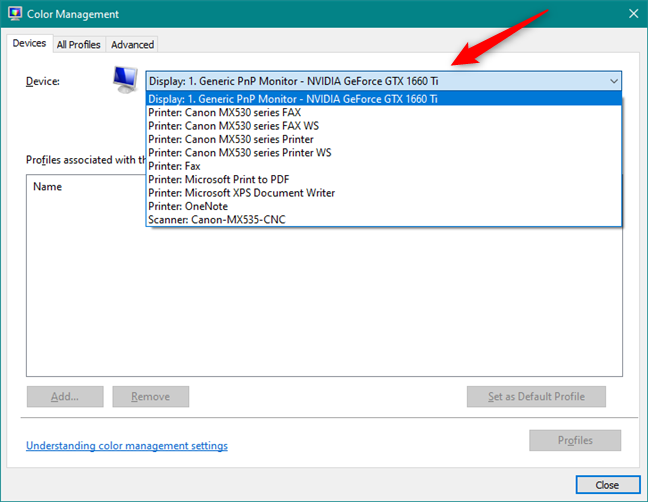Select Printer: Fax from the list

click(384, 166)
